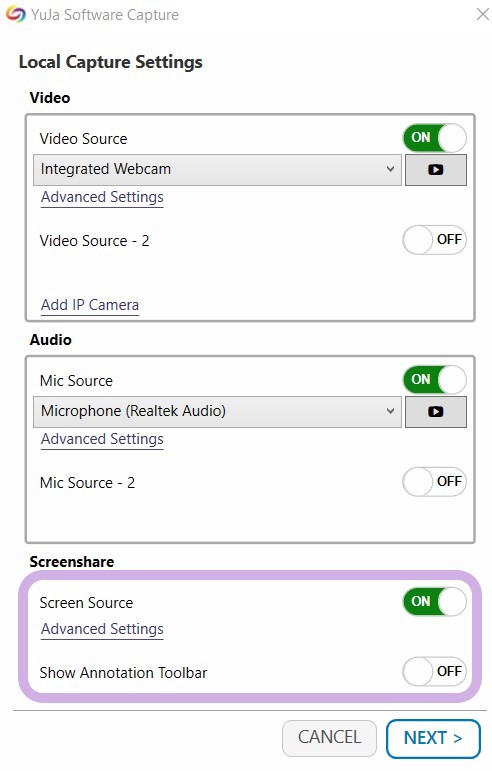Image resolution: width=492 pixels, height=771 pixels.
Task: Click the Add IP Camera link
Action: pos(90,305)
